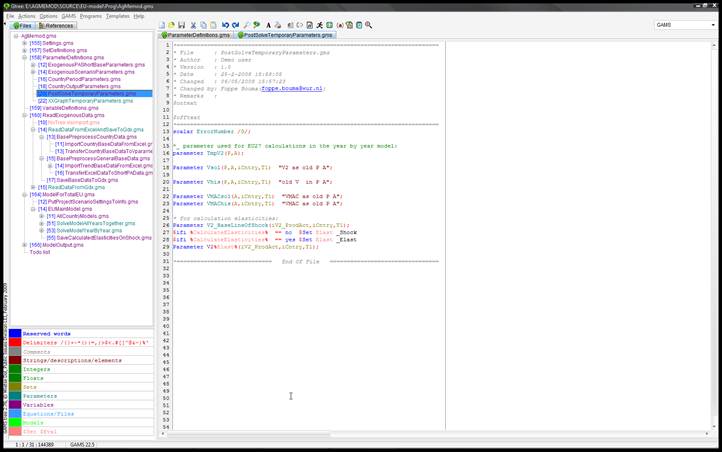
Task: Click the Open file folder icon
Action: [x=172, y=25]
